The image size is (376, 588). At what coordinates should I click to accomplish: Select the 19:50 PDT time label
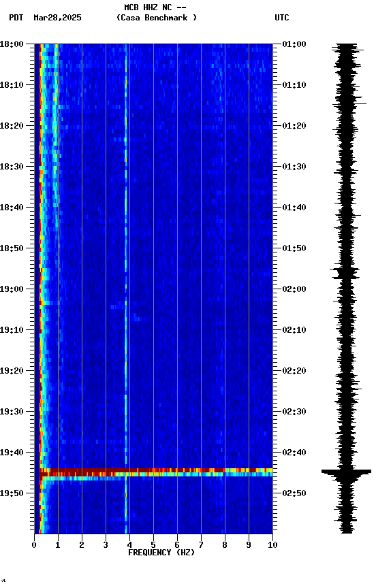(x=12, y=493)
